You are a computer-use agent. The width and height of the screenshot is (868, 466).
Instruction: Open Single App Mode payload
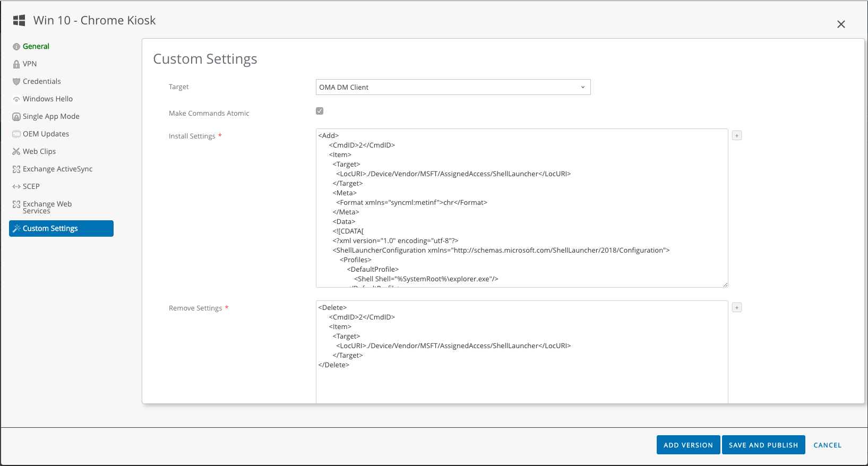[51, 117]
